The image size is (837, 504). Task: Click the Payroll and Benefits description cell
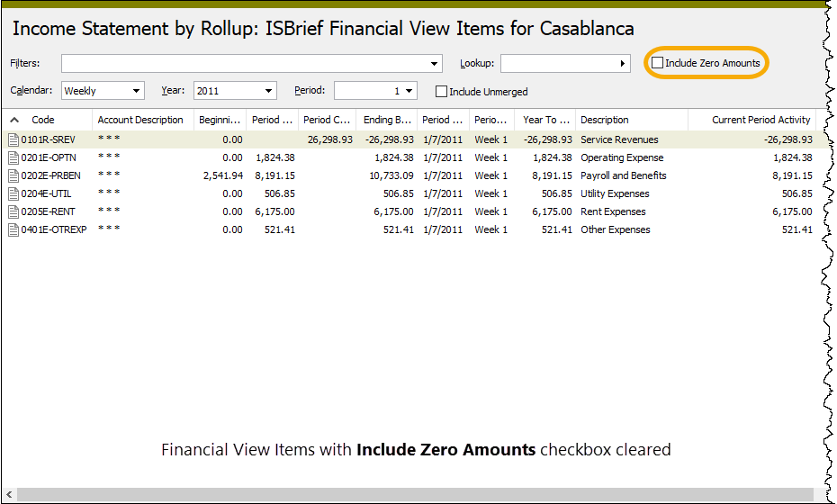624,175
